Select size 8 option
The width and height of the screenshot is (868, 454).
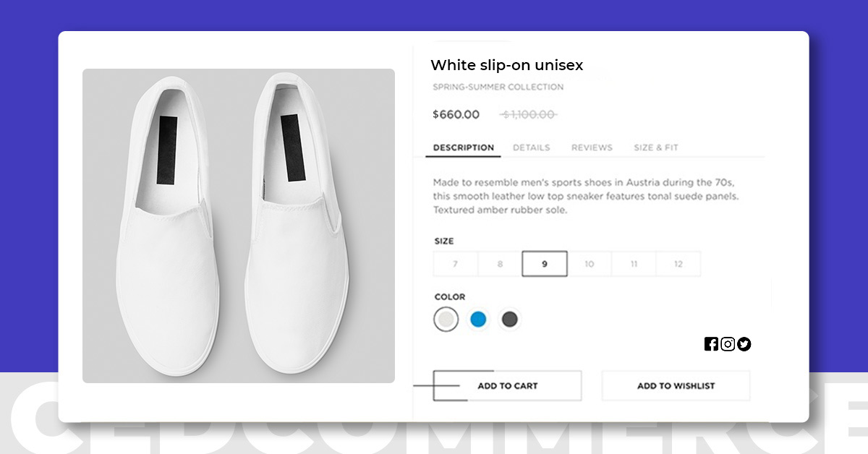500,264
